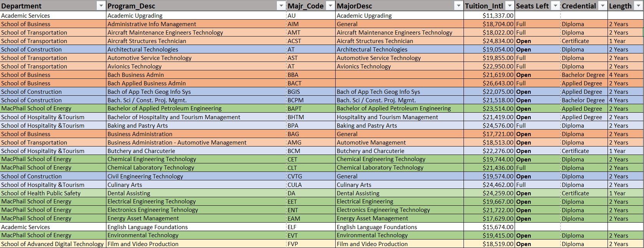Select the School of Advanced Digital Technology cell

[x=52, y=244]
